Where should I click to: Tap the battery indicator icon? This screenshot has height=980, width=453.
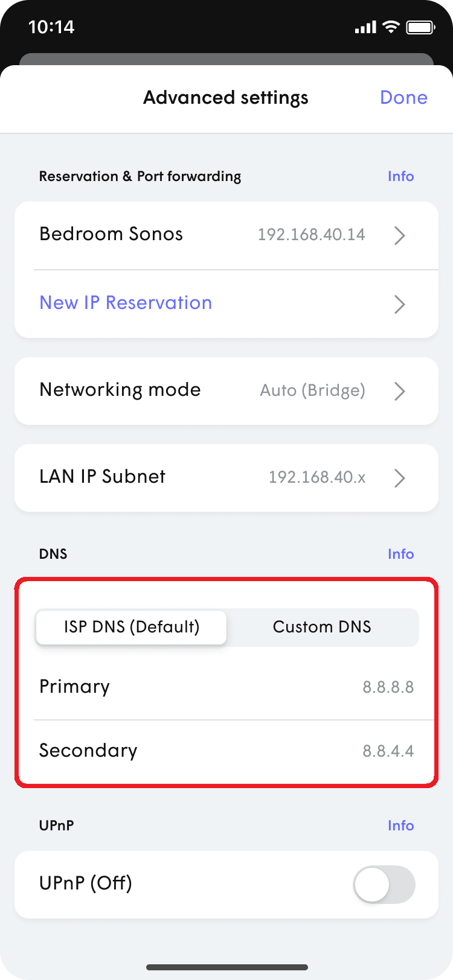[420, 27]
